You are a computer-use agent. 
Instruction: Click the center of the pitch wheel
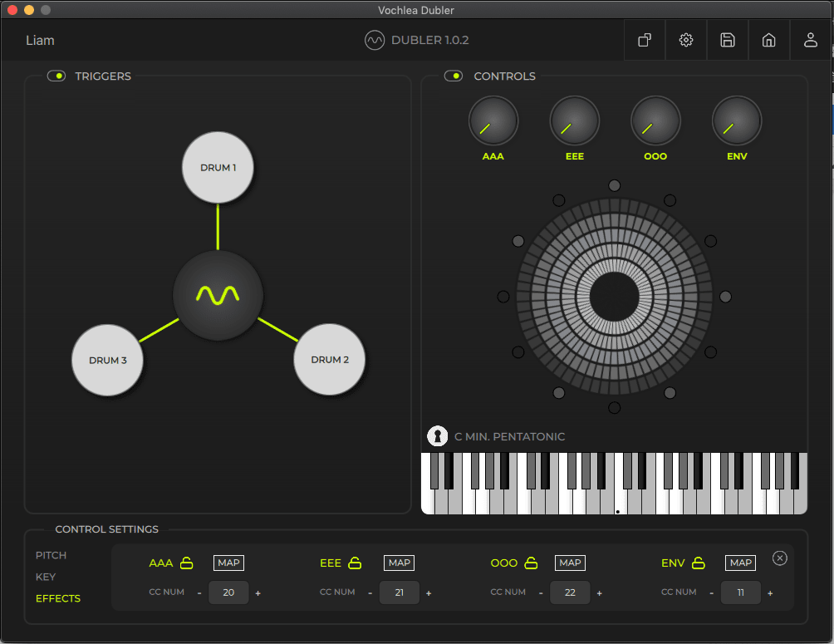point(615,297)
